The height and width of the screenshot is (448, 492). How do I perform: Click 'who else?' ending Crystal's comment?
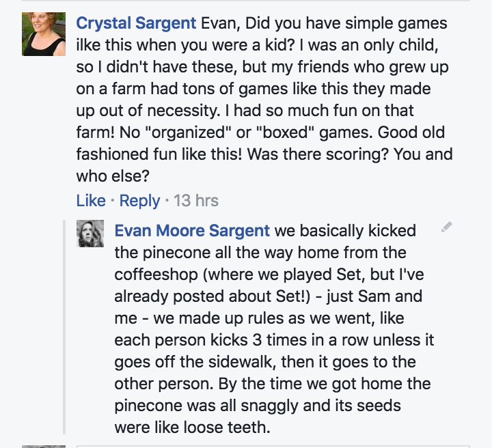click(x=112, y=176)
